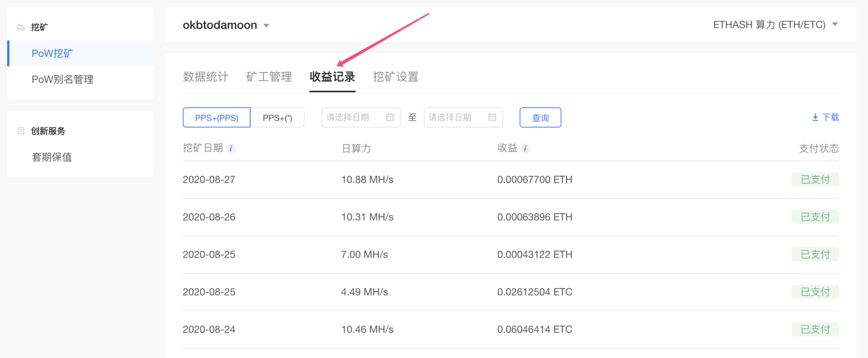Switch to 数据统计 tab

[206, 76]
